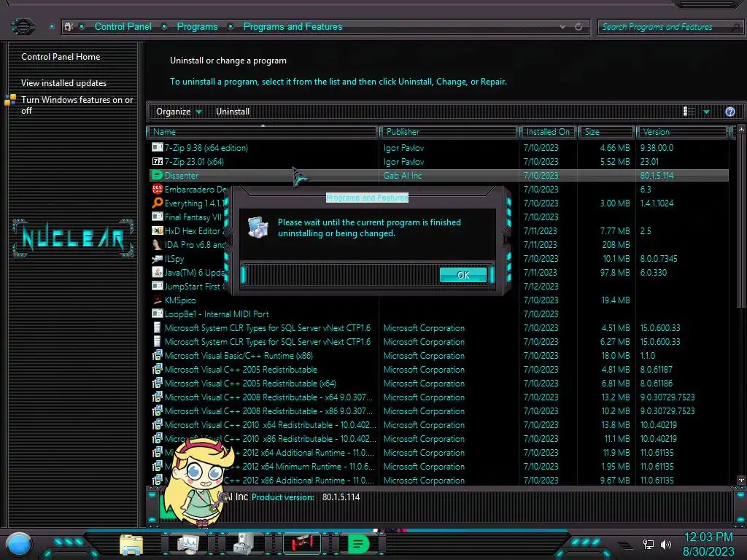Click the network tray icon

(x=649, y=544)
